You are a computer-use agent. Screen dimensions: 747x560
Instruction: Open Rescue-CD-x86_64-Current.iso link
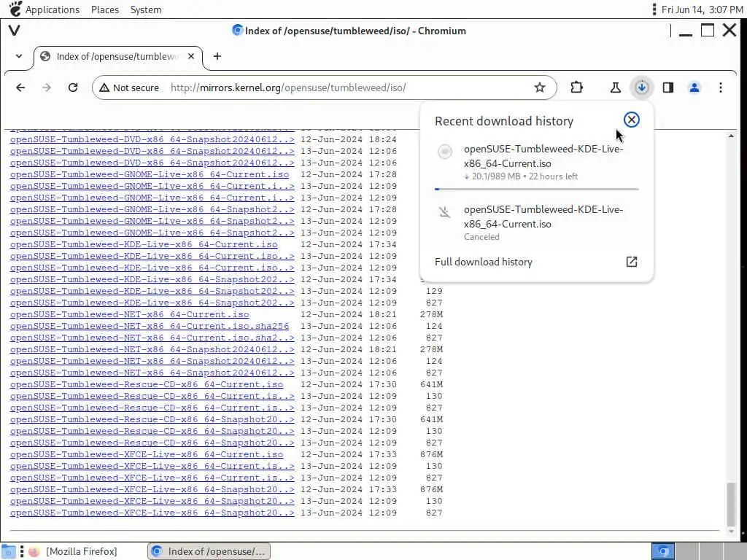pos(146,384)
